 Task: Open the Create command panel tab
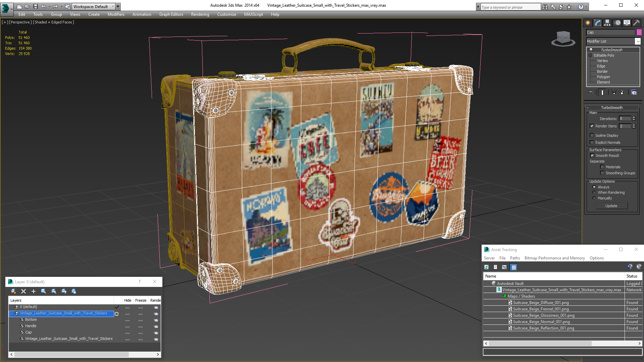pos(588,23)
